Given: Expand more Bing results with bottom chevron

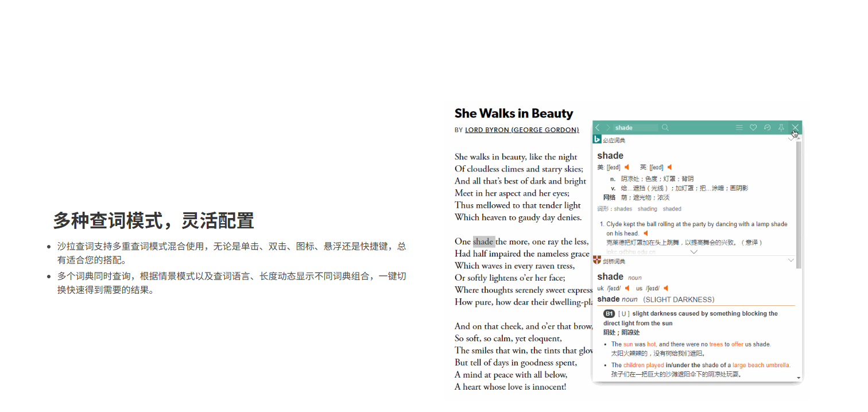Looking at the screenshot, I should pos(693,252).
